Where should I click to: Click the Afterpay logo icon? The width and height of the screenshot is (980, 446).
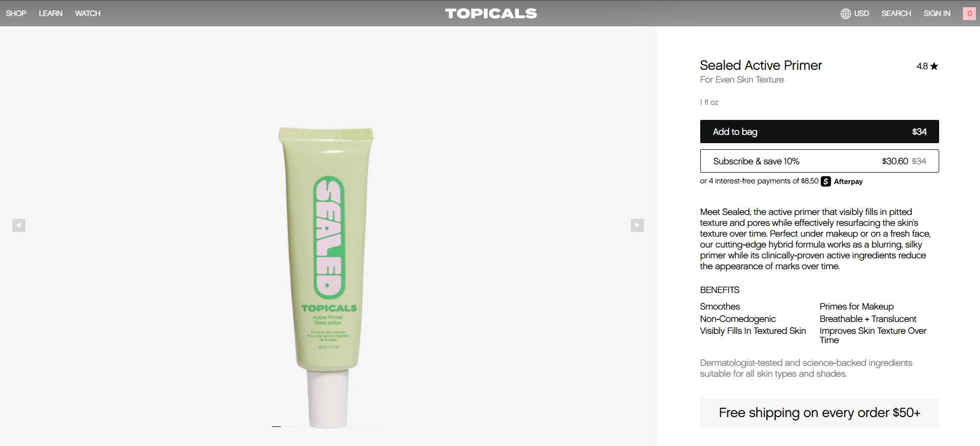[826, 181]
